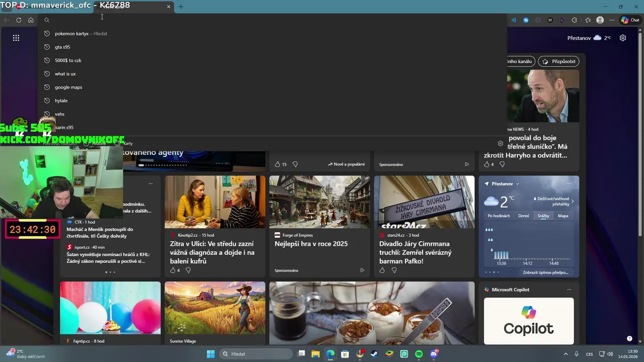The height and width of the screenshot is (362, 644).
Task: Open weather forecast arrow next to Dešťové přeháňky
Action: coord(572,201)
